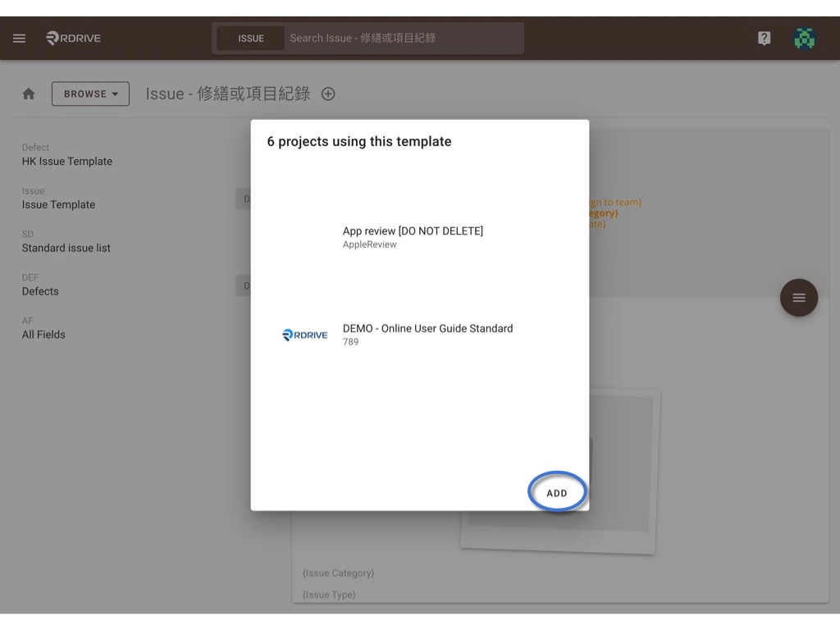Select the home icon under the header
The image size is (840, 630).
click(x=28, y=93)
